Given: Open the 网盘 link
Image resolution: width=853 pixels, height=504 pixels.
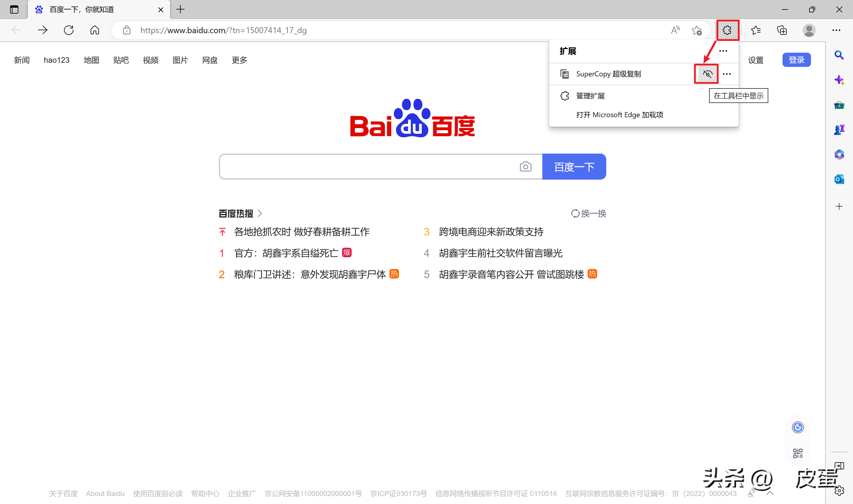Looking at the screenshot, I should pos(210,60).
